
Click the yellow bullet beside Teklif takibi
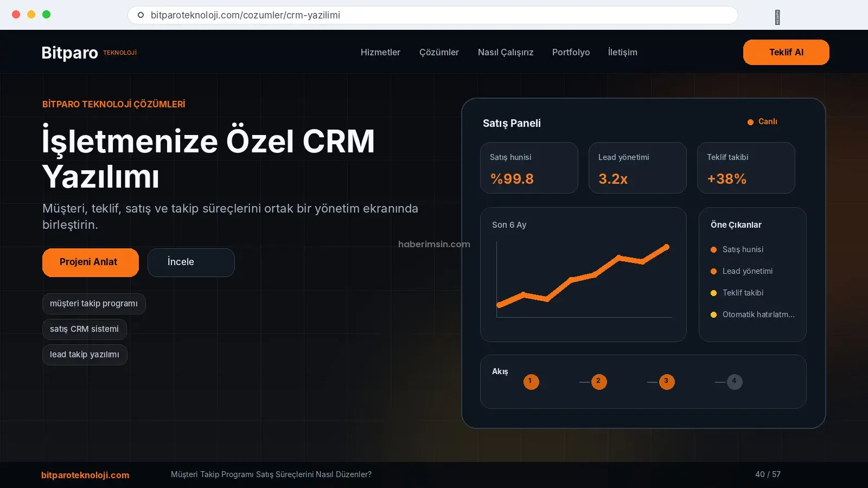[713, 293]
